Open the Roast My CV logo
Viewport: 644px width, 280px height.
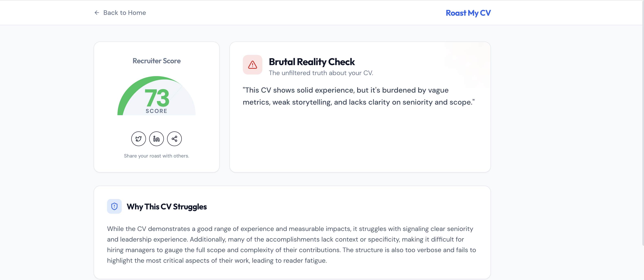tap(468, 13)
